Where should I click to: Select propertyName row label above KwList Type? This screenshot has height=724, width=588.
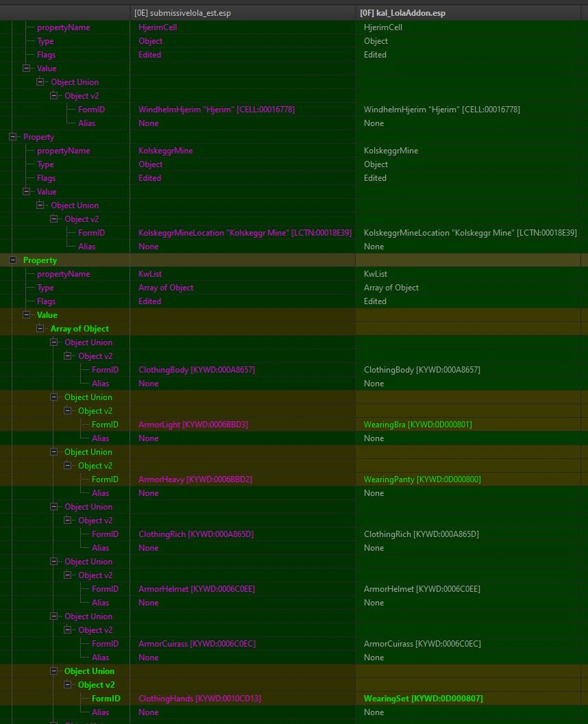[63, 274]
